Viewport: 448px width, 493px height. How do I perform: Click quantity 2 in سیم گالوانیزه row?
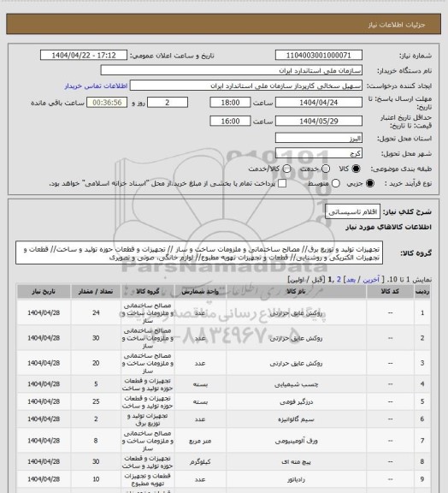(x=96, y=419)
